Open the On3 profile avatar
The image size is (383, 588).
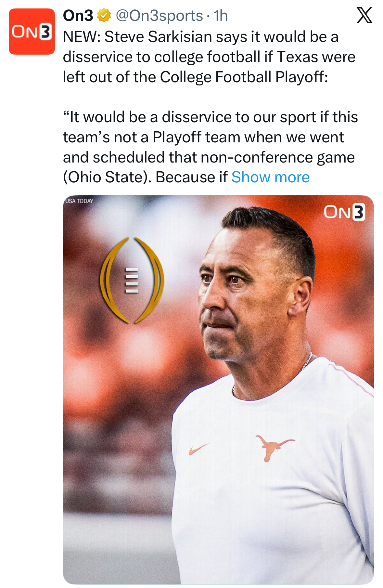point(32,32)
